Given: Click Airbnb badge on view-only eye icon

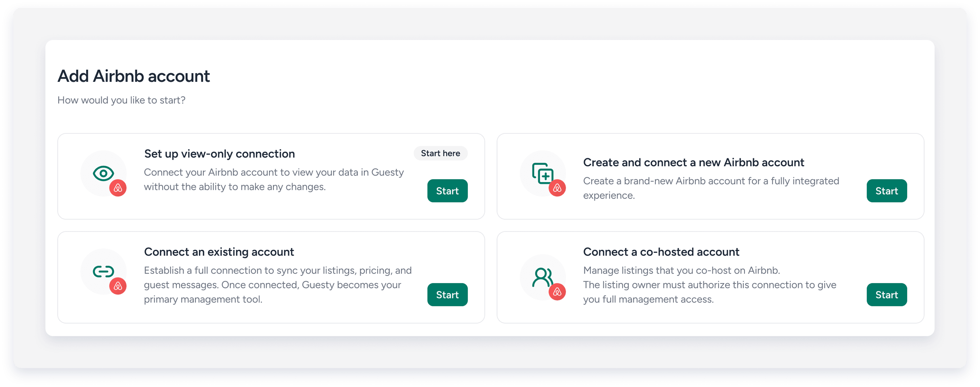Looking at the screenshot, I should (x=118, y=188).
